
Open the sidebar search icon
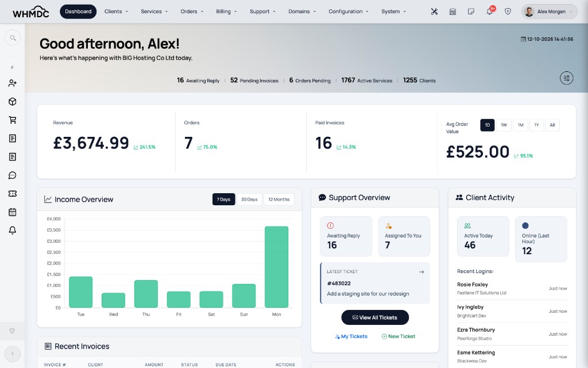(13, 38)
